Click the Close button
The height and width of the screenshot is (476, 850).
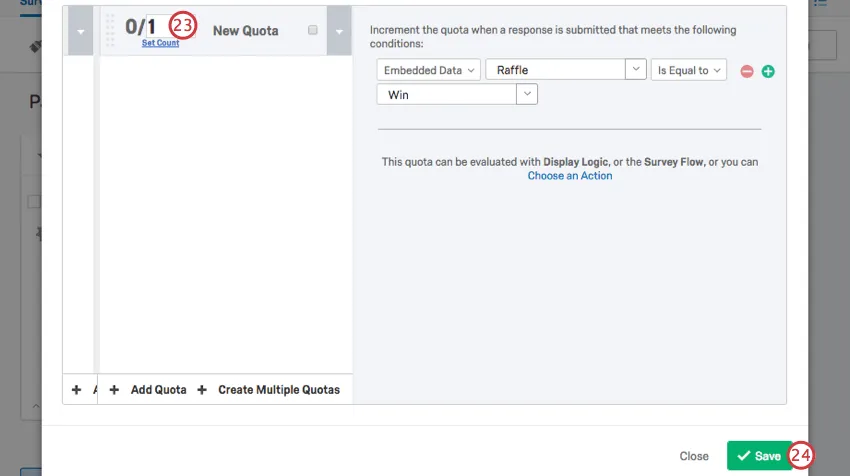point(694,456)
